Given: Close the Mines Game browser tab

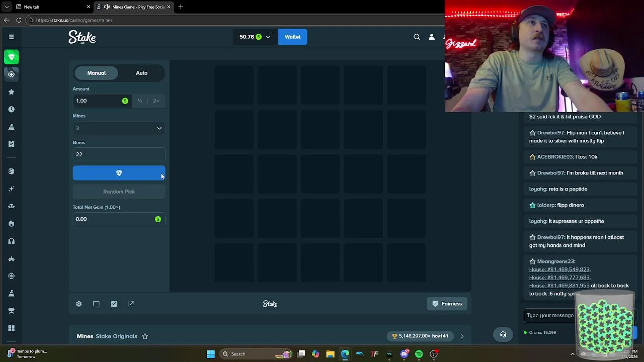Looking at the screenshot, I should [x=169, y=7].
